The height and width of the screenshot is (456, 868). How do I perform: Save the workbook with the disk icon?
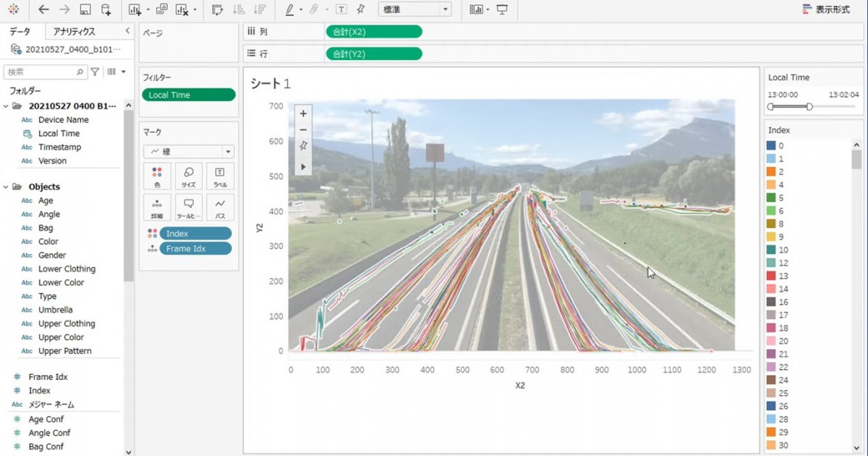tap(85, 9)
